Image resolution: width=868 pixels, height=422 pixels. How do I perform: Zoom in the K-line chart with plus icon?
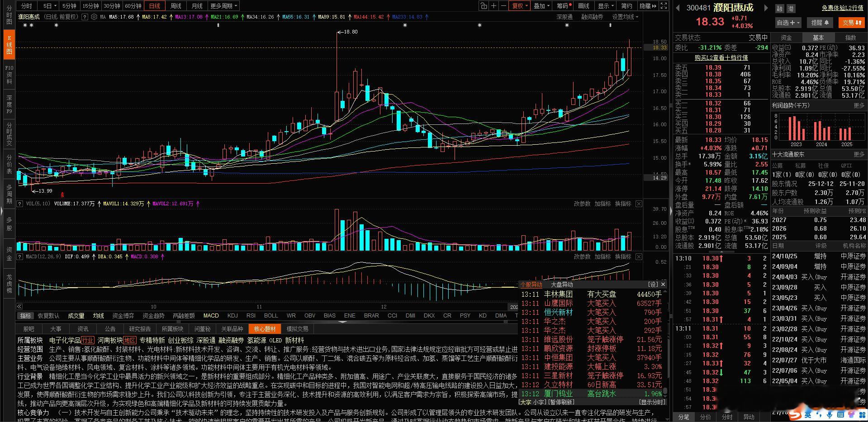494,6
